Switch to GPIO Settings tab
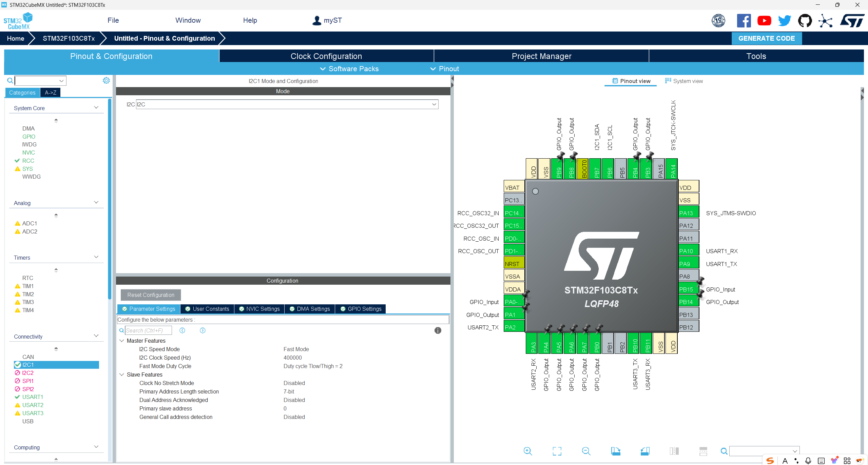 (x=361, y=309)
